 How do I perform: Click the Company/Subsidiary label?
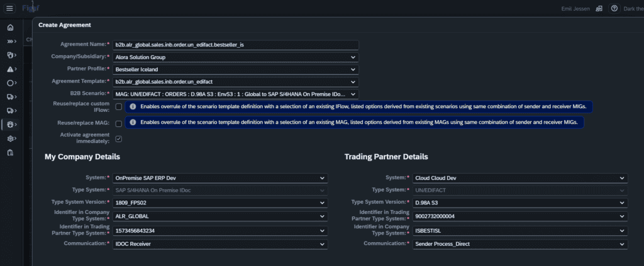pos(80,56)
